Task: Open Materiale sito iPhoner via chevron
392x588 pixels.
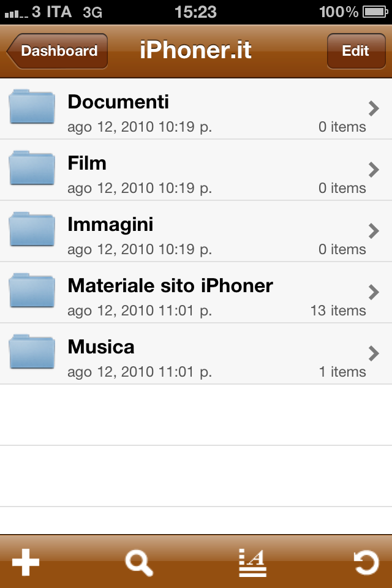Action: point(374,292)
